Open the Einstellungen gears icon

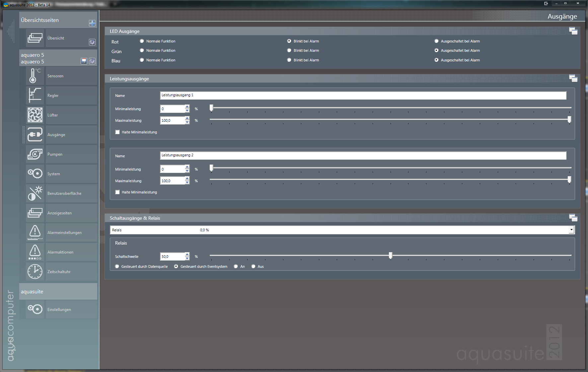[x=35, y=309]
